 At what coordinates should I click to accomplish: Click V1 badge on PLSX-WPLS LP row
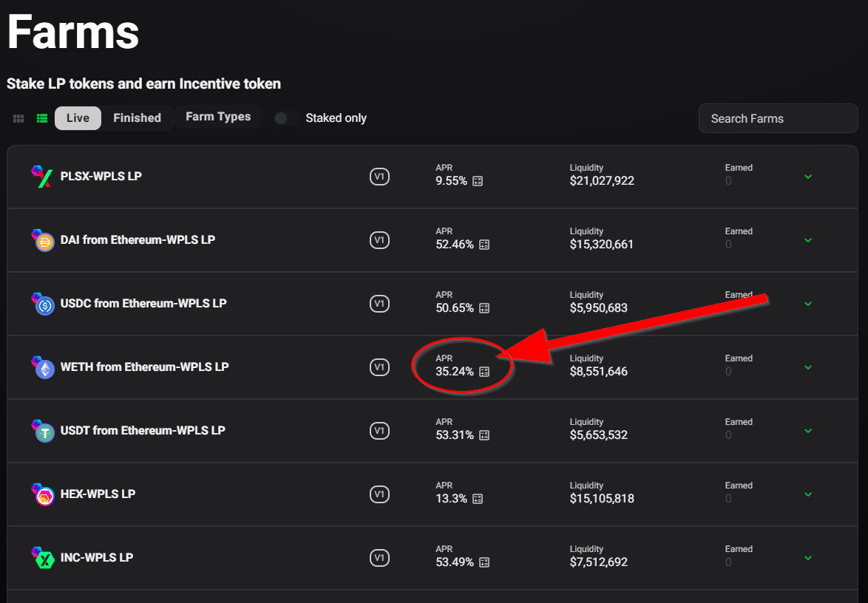coord(379,177)
